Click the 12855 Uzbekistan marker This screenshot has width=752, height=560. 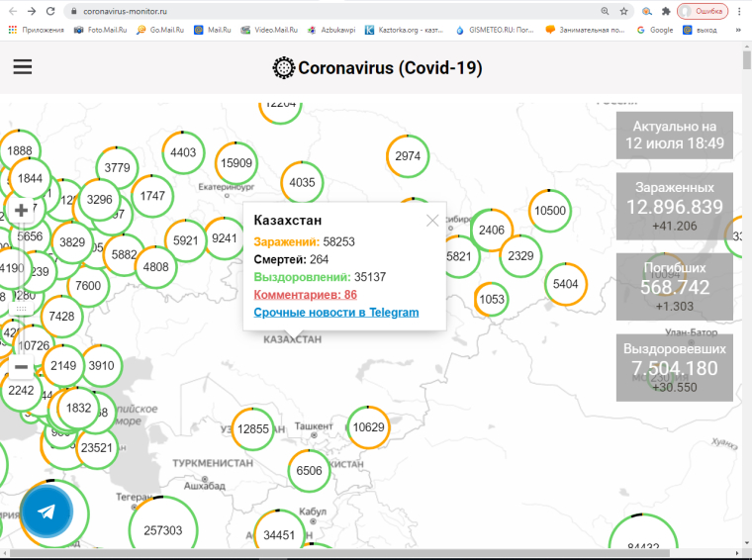[253, 428]
